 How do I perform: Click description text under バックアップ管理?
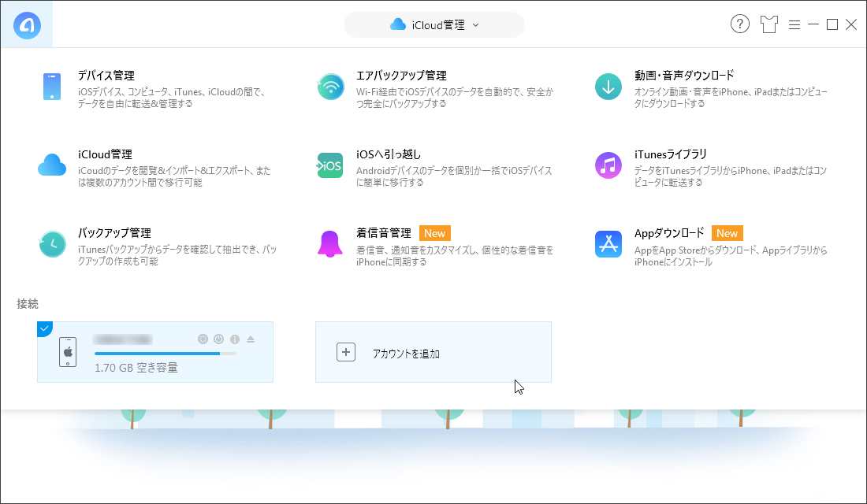point(177,255)
